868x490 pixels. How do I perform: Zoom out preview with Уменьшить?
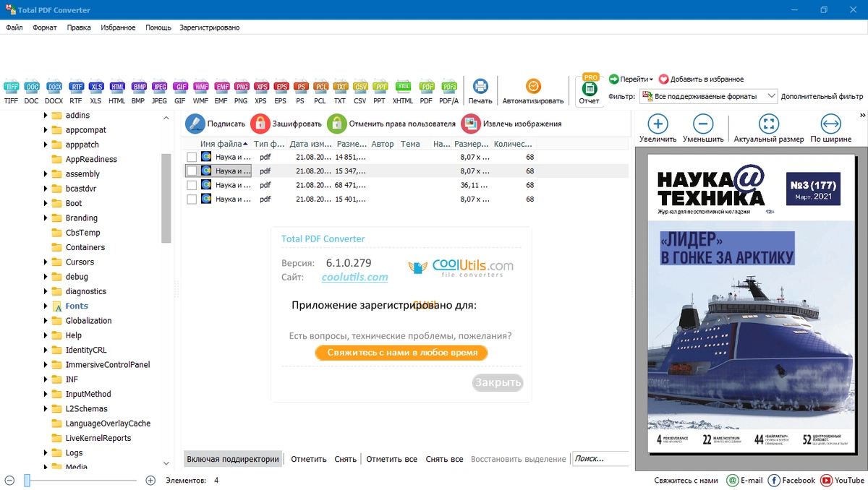coord(703,129)
